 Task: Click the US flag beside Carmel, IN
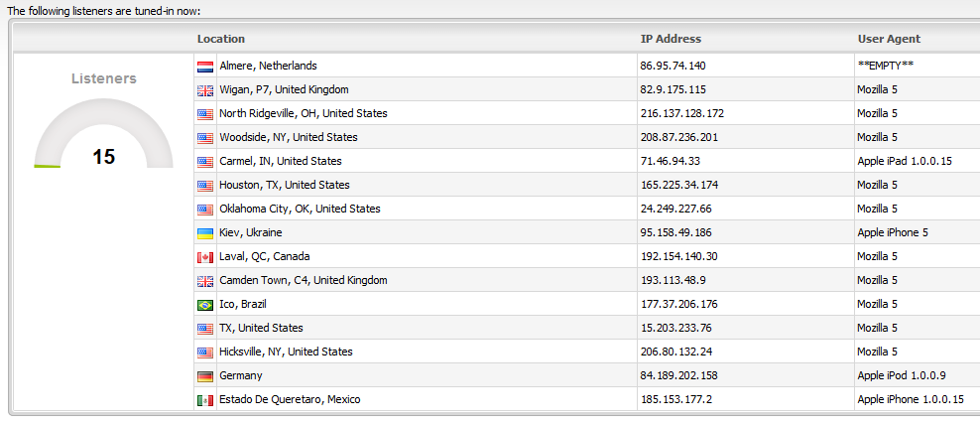tap(205, 162)
